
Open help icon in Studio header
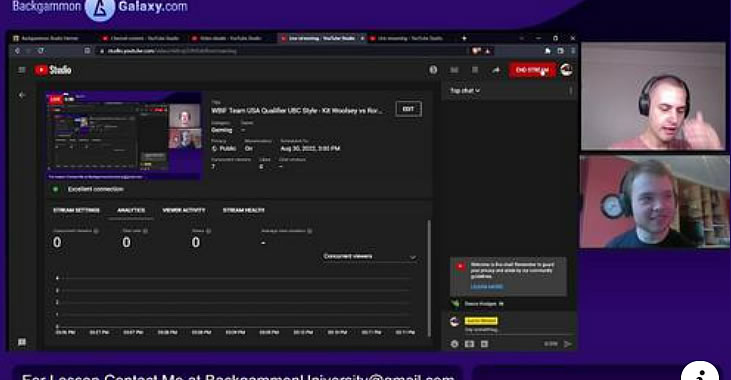pyautogui.click(x=433, y=70)
